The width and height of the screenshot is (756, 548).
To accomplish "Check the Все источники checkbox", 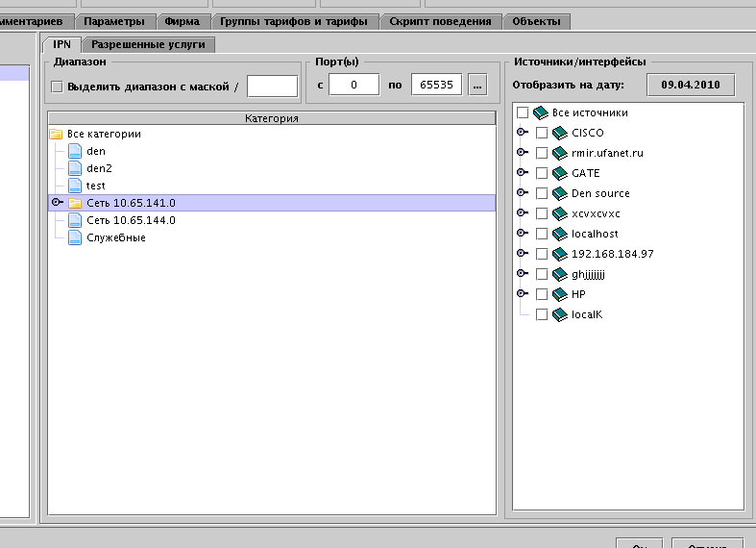I will pos(523,112).
